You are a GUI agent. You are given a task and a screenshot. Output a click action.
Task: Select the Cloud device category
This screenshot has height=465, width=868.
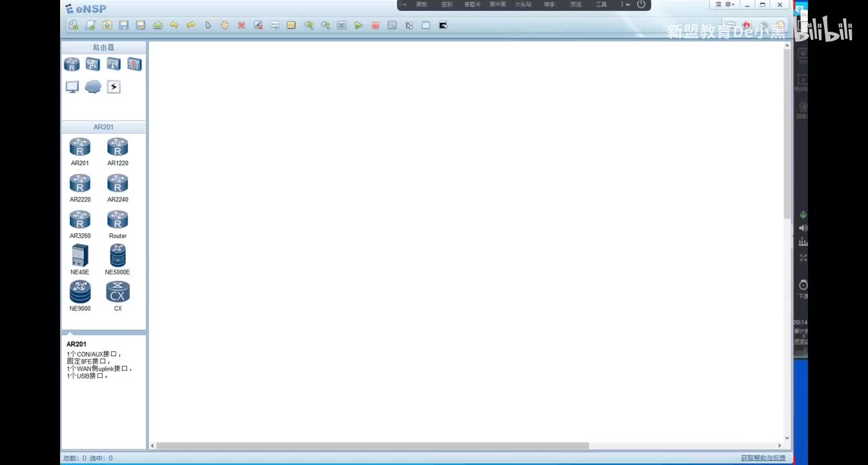93,87
